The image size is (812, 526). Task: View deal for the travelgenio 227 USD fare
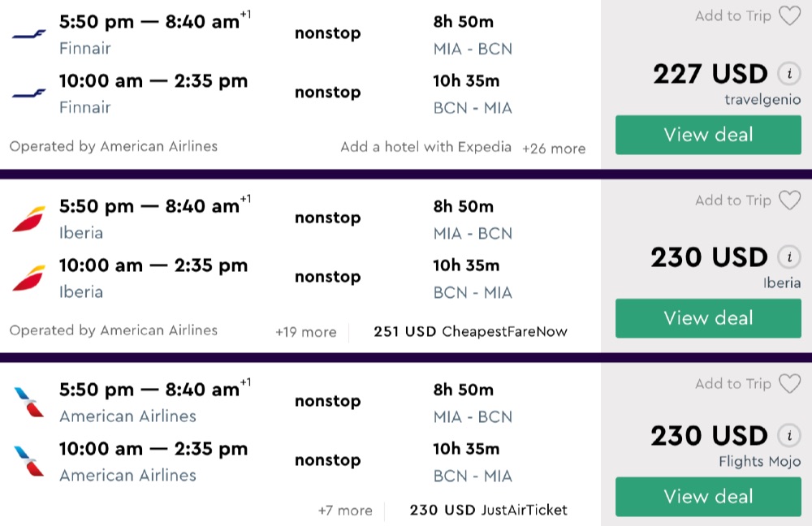click(708, 135)
